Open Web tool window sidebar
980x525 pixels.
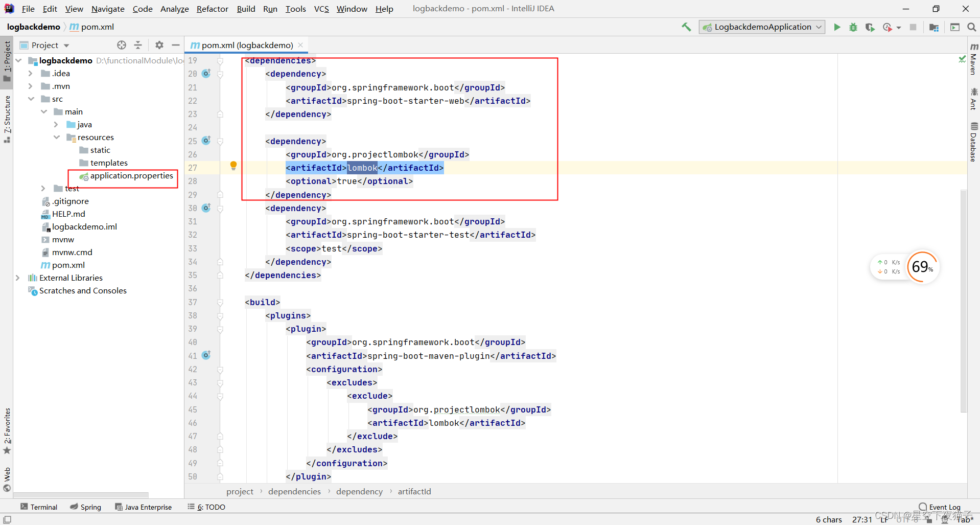click(7, 480)
